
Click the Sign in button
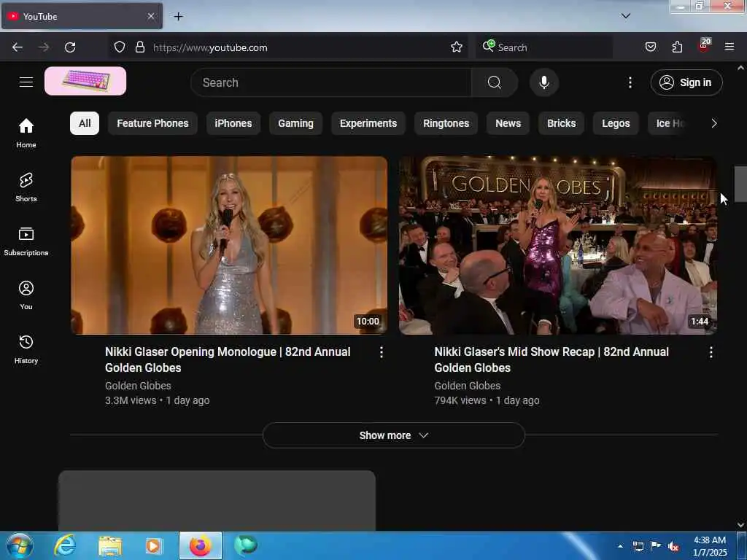[x=686, y=82]
